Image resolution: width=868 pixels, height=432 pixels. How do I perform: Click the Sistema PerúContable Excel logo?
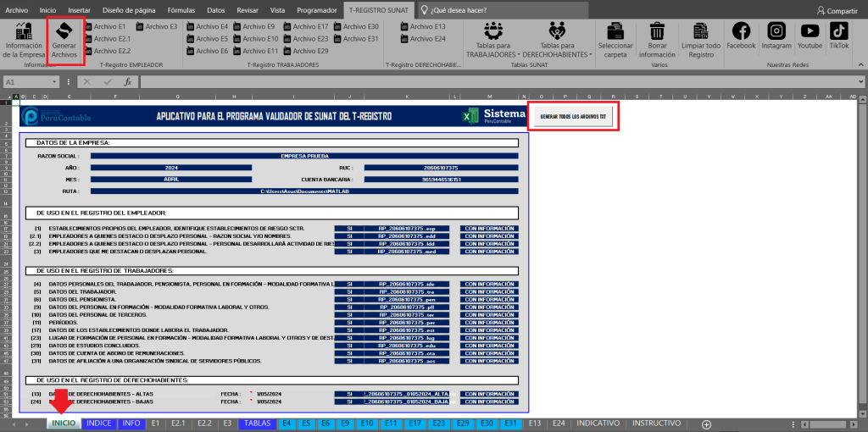point(494,115)
